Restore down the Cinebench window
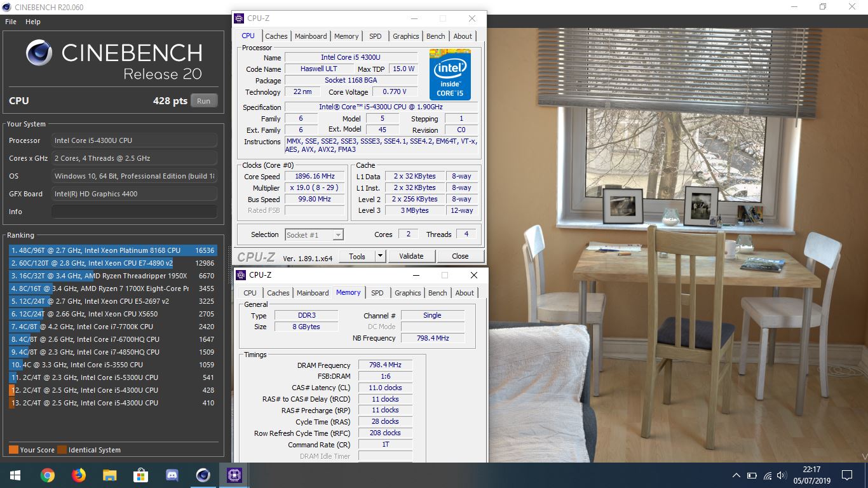The image size is (868, 488). pyautogui.click(x=823, y=7)
